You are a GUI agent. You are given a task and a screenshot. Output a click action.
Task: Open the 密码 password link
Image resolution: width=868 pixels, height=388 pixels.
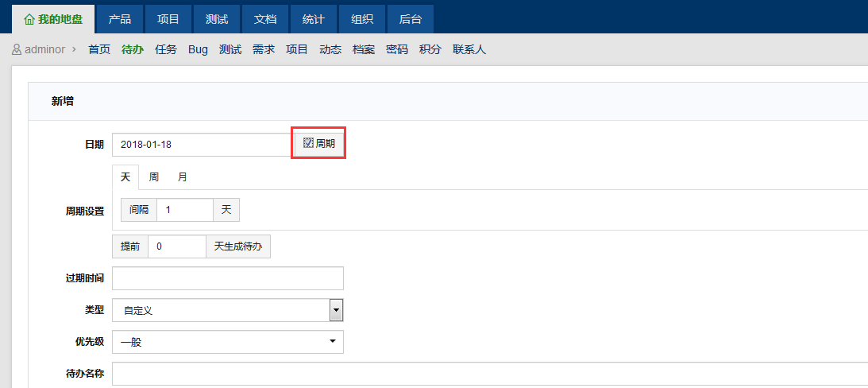tap(397, 50)
